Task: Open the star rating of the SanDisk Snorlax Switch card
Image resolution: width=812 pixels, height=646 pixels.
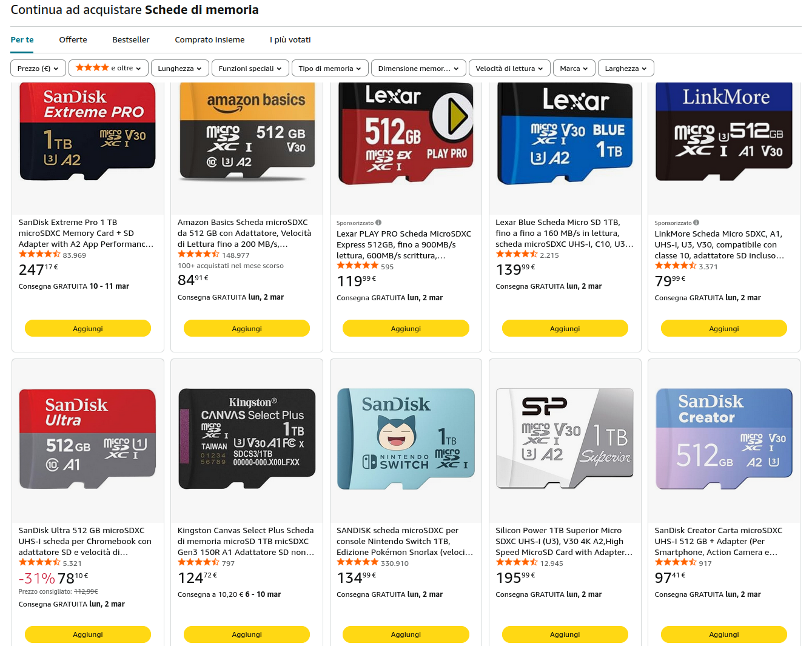Action: [x=357, y=563]
